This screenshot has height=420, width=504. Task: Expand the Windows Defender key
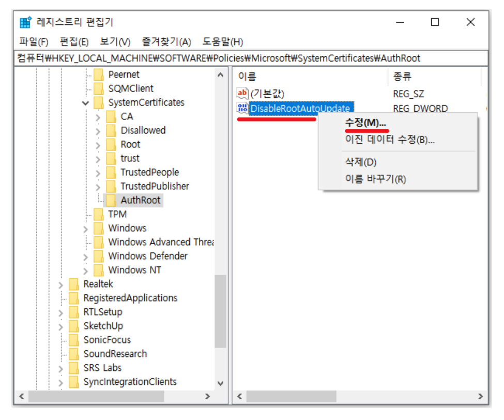tap(85, 257)
